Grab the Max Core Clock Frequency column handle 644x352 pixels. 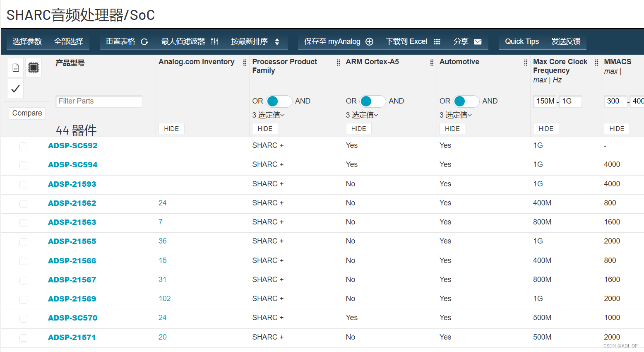(596, 63)
